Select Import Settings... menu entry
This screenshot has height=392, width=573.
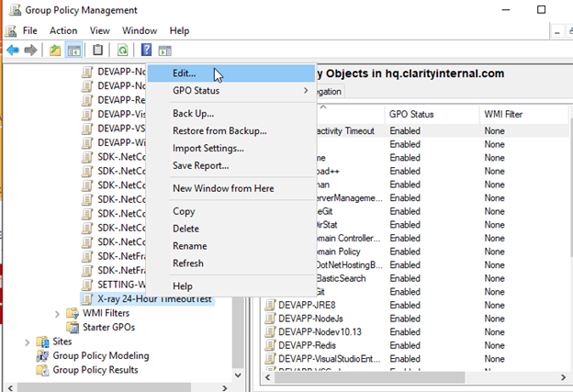(x=231, y=149)
